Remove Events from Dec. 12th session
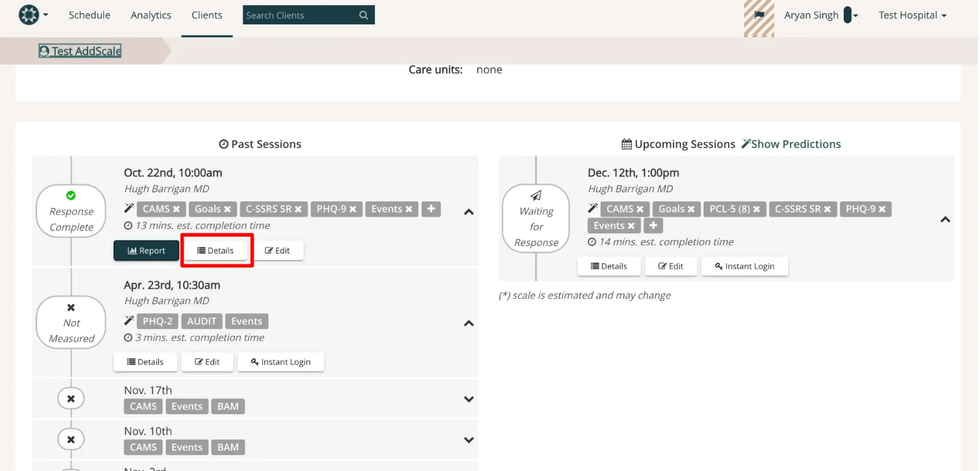Screen dimensions: 980x471 click(631, 226)
